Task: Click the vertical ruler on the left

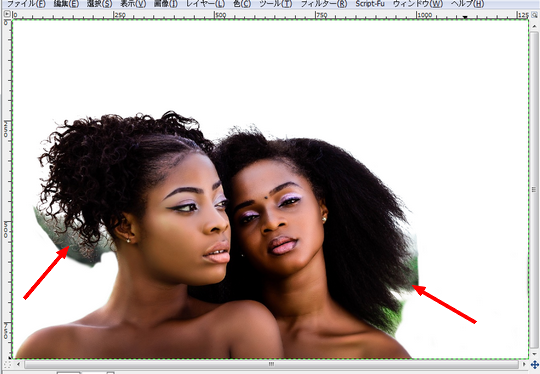Action: tap(7, 189)
